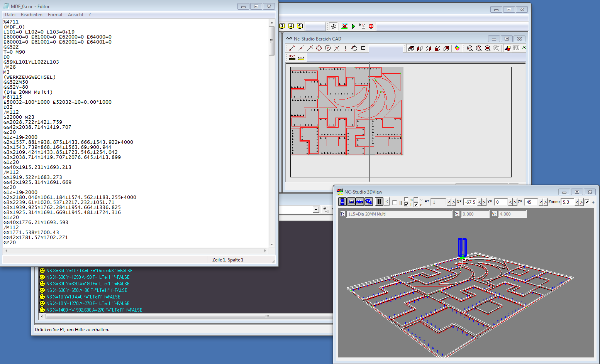This screenshot has width=600, height=364.
Task: Click the X,Y,Z coordinate display icon
Action: 292,57
